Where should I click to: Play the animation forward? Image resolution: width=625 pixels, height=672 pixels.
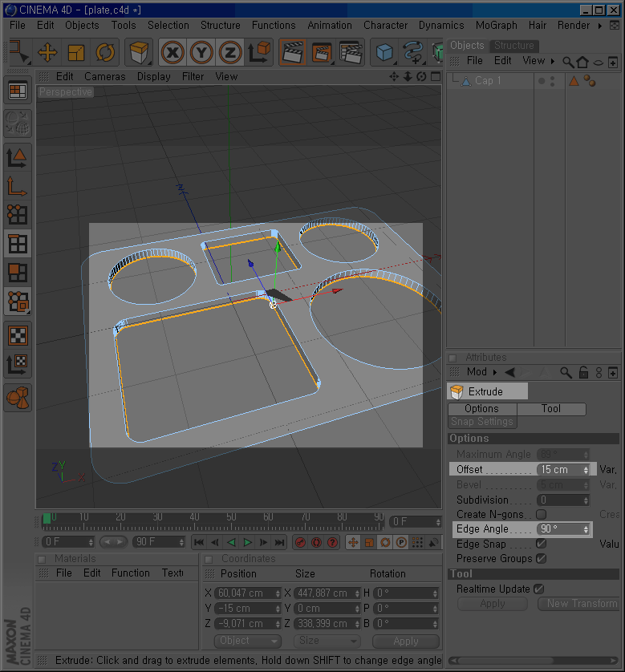point(247,543)
